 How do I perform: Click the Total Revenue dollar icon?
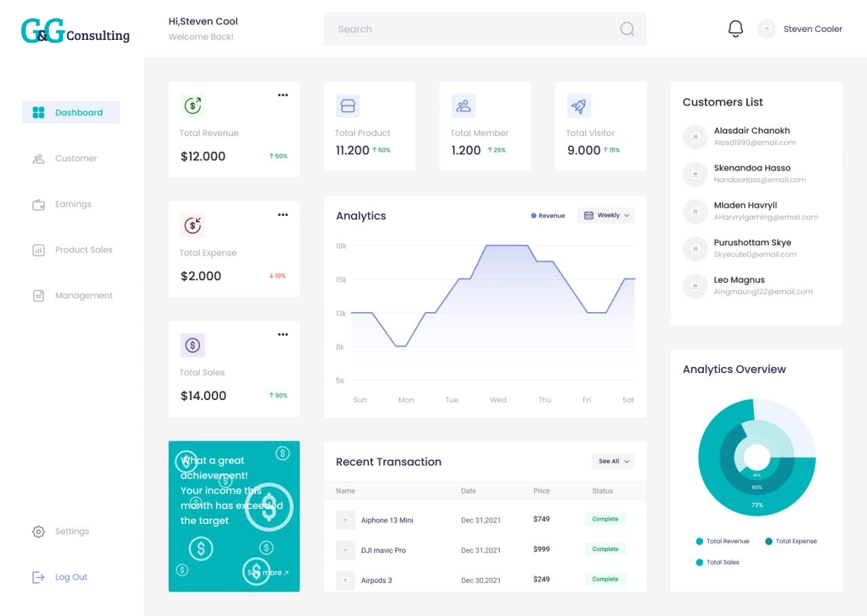[193, 105]
